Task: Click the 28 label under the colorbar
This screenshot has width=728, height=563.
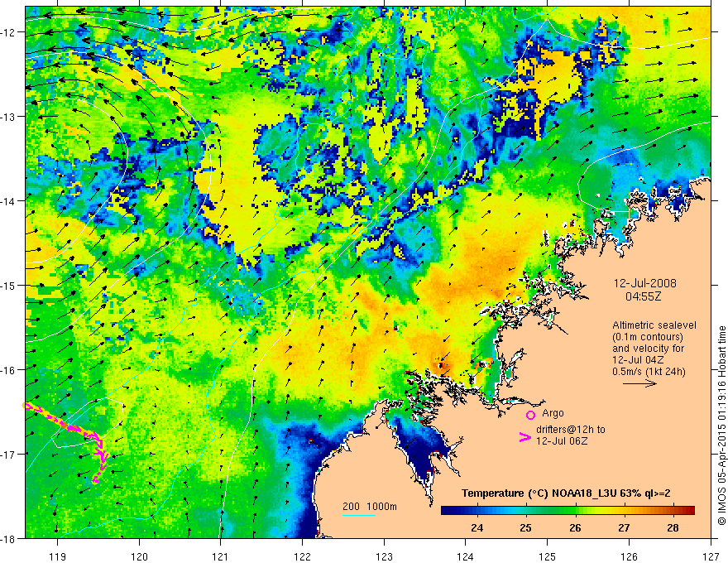Action: 673,527
